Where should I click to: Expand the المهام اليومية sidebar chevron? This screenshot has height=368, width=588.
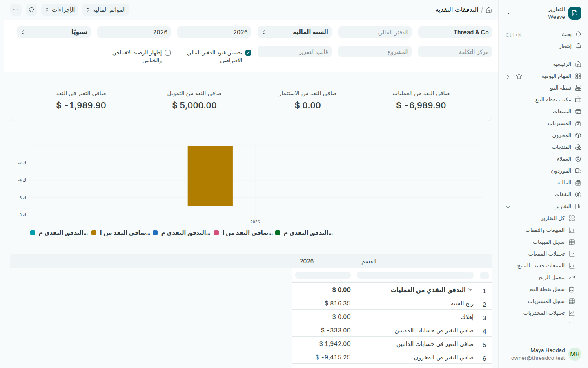coord(508,76)
